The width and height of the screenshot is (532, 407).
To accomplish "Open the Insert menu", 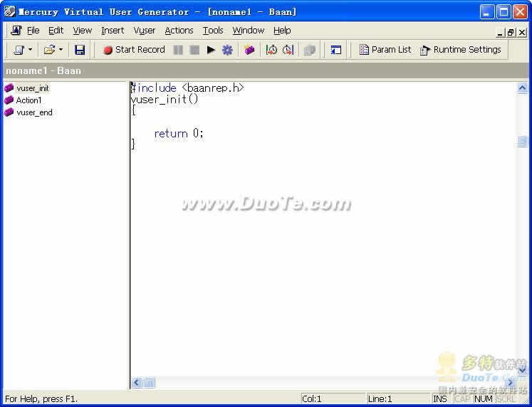I will [x=113, y=31].
